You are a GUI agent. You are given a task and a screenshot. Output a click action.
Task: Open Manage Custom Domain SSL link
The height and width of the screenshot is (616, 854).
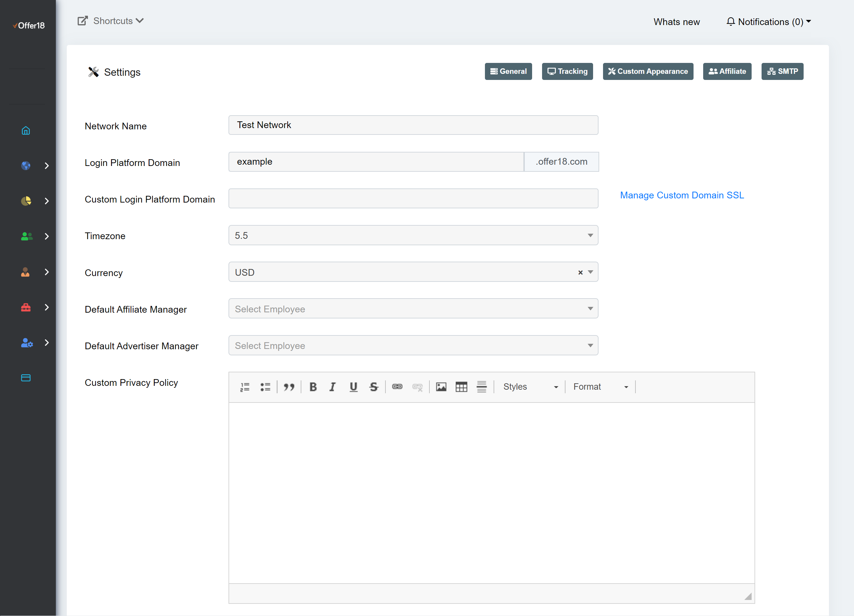[x=682, y=195]
